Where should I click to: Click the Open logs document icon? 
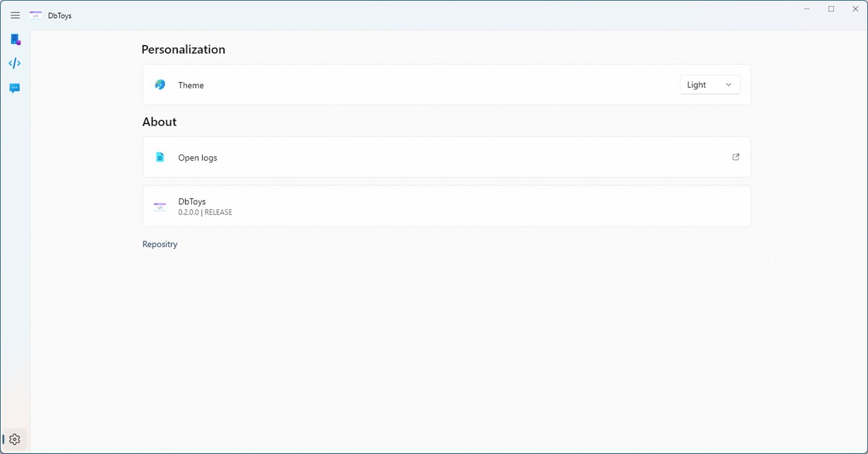click(160, 157)
